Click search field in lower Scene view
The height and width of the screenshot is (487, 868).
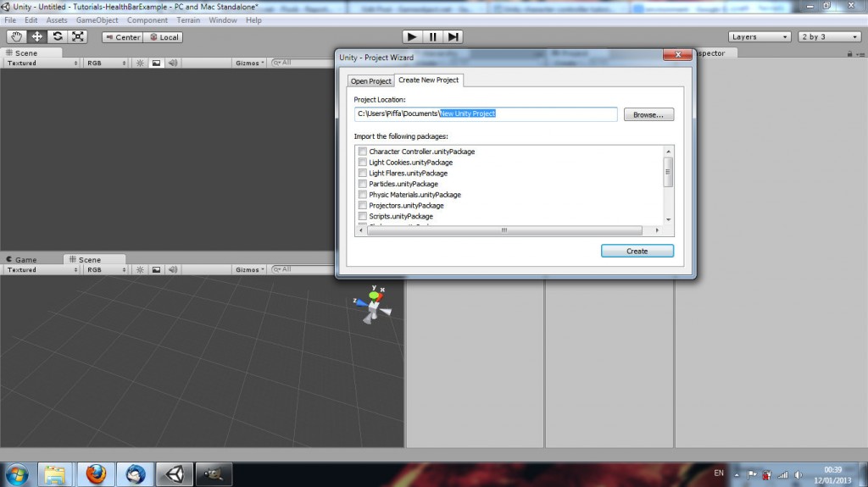[x=303, y=269]
